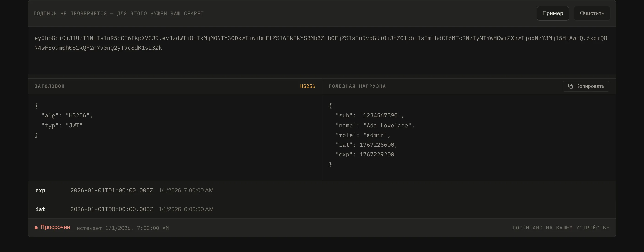This screenshot has width=644, height=252.
Task: Click the "alg": "HS256" header line
Action: [x=67, y=115]
